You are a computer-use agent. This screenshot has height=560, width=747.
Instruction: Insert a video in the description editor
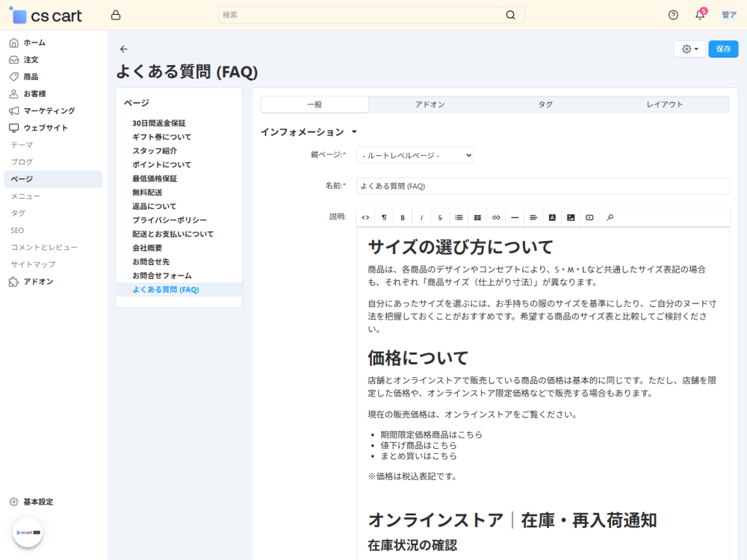pyautogui.click(x=589, y=217)
